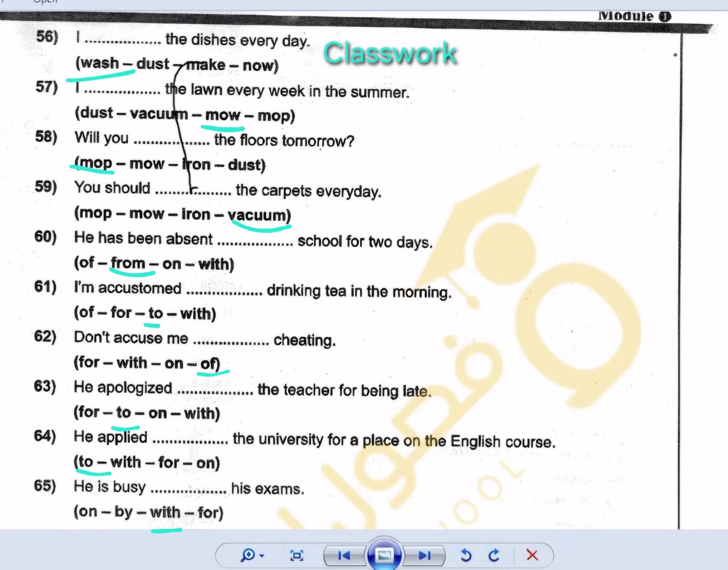Select "iron" in question 59 options

(x=196, y=214)
